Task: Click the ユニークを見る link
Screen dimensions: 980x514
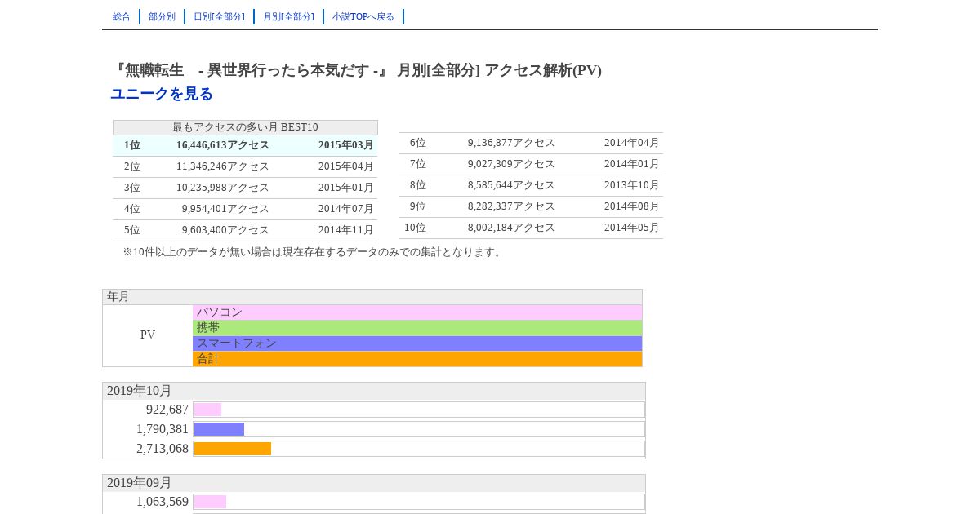Action: 162,94
